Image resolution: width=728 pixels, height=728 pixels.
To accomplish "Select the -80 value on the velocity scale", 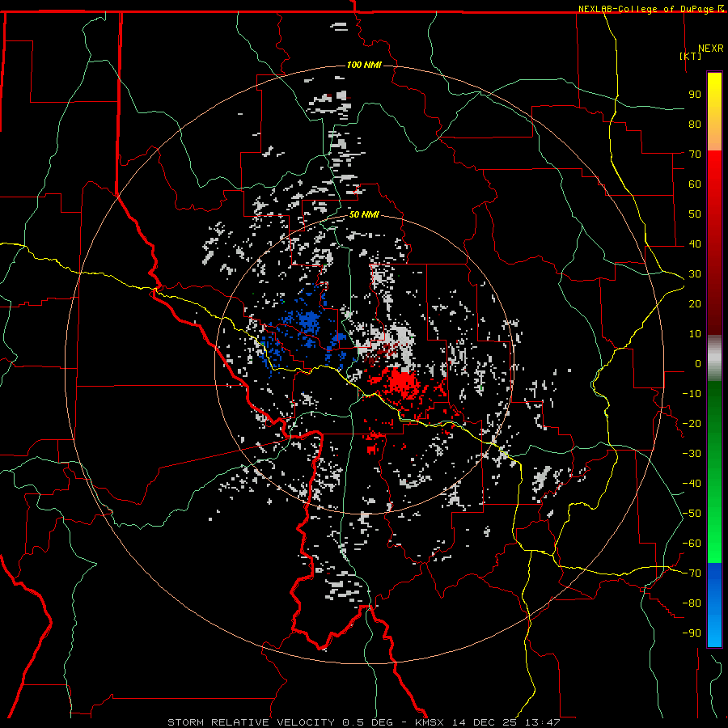I will point(692,603).
